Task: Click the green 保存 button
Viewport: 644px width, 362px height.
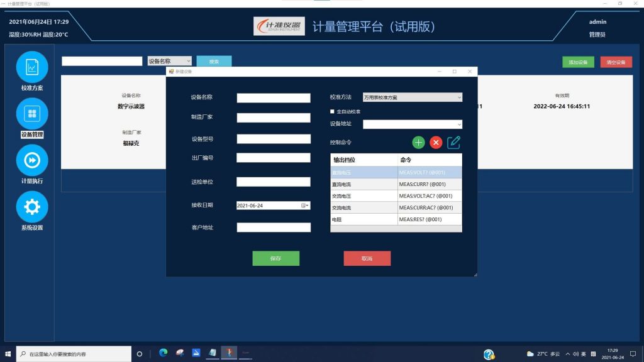Action: 275,258
